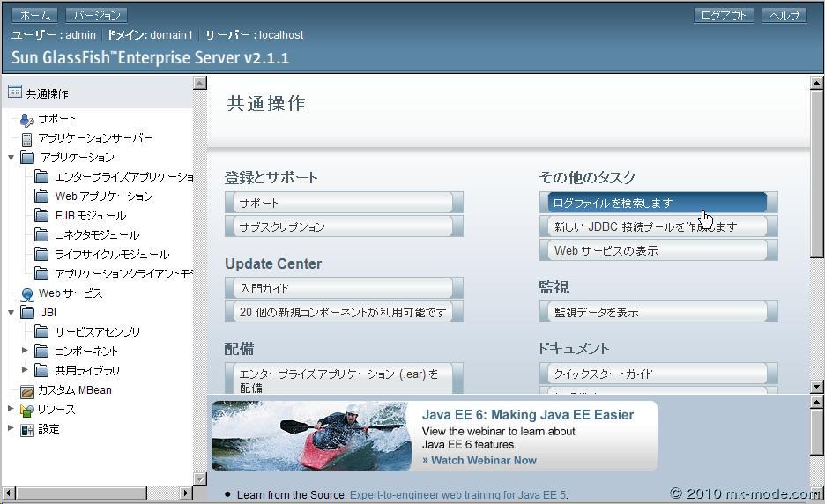
Task: Click the アプリケーションサーバー icon
Action: coord(27,138)
